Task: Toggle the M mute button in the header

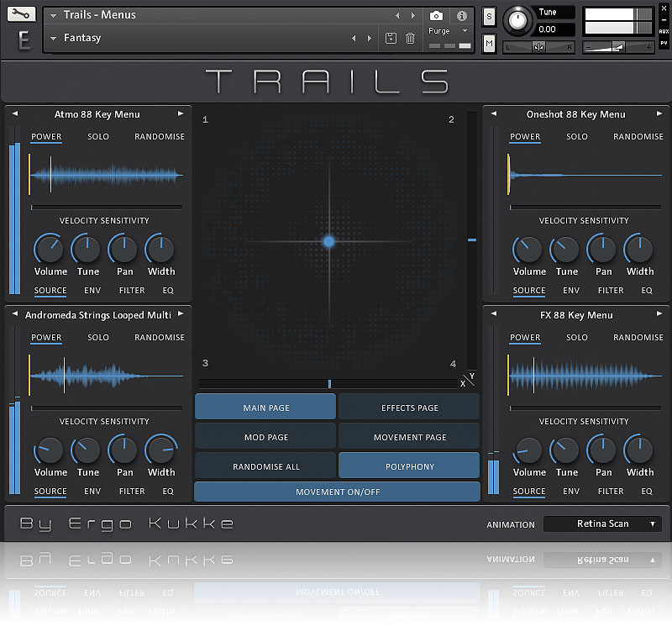Action: 490,42
